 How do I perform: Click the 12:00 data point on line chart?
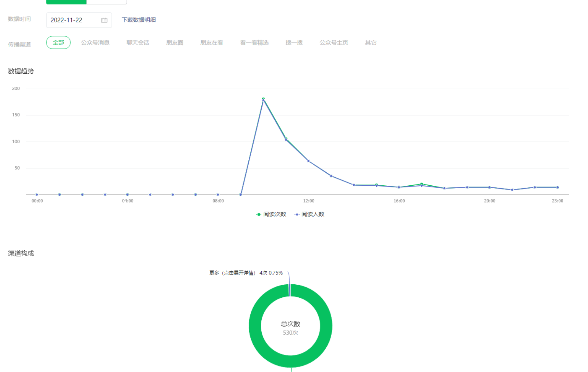point(308,161)
